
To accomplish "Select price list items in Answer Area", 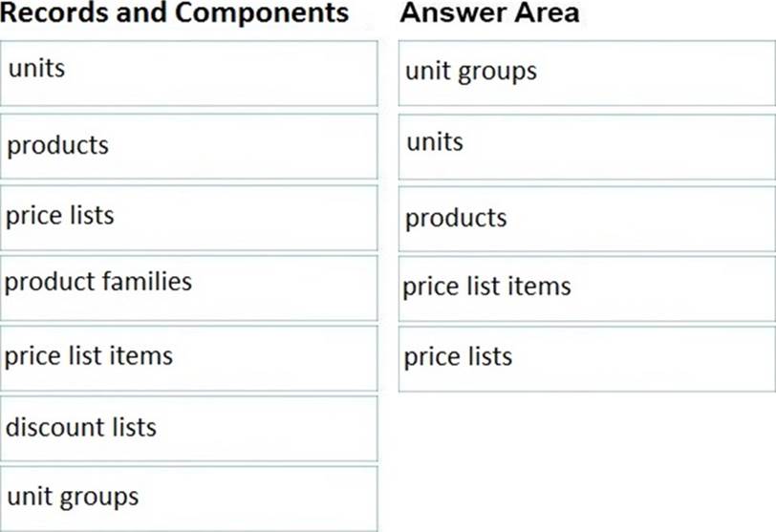I will [586, 288].
